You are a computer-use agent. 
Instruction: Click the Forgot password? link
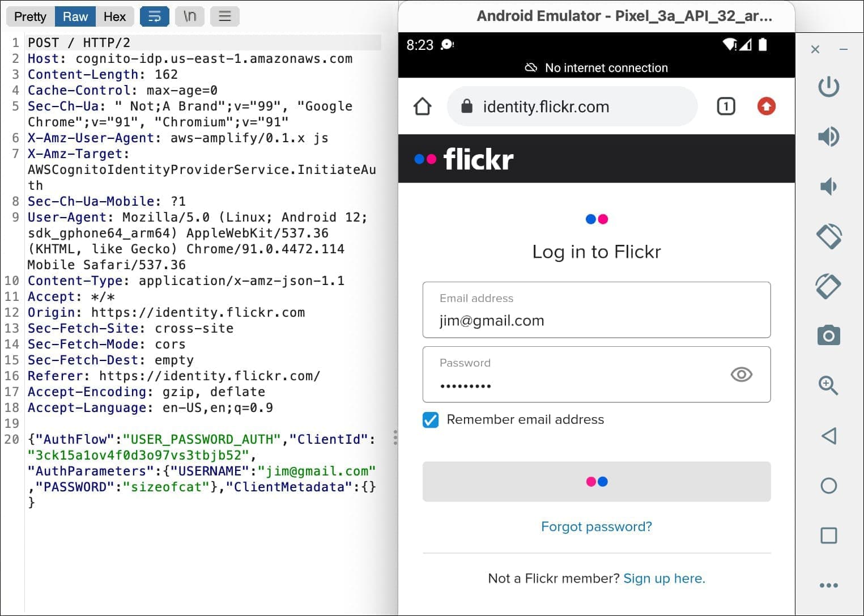tap(596, 526)
